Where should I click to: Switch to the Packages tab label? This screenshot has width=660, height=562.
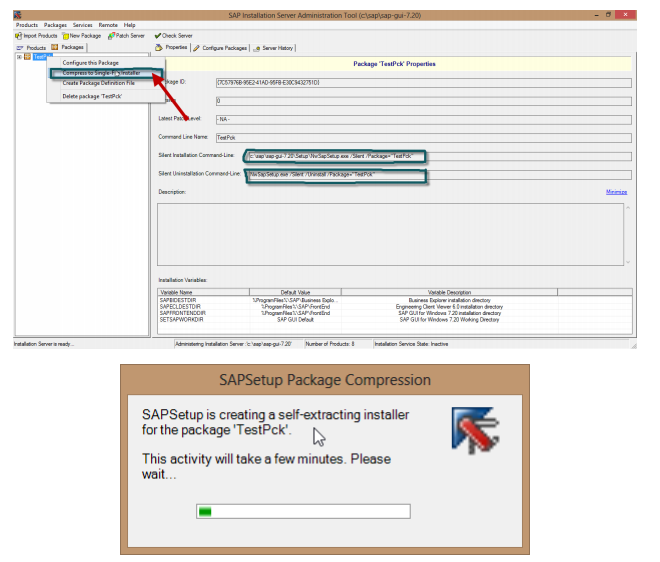pyautogui.click(x=72, y=47)
